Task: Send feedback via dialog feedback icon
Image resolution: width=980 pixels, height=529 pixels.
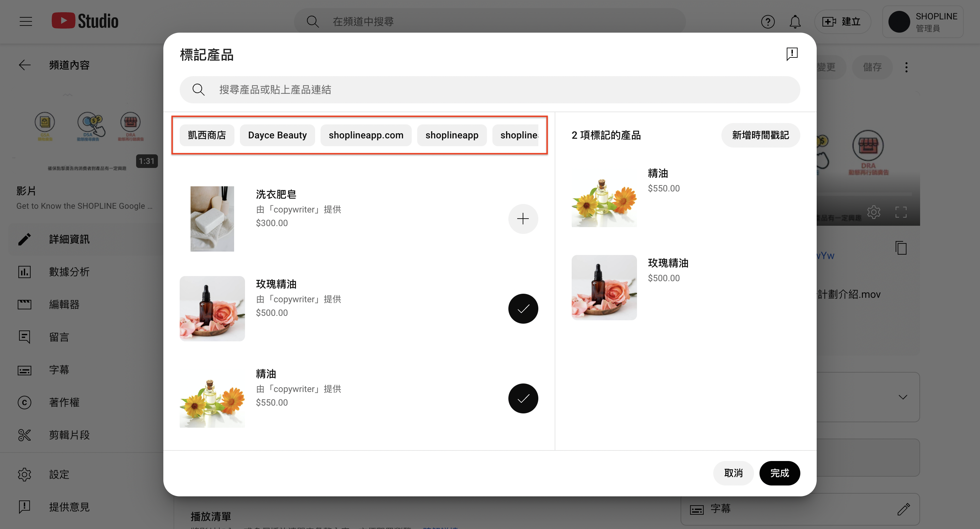Action: pos(792,54)
